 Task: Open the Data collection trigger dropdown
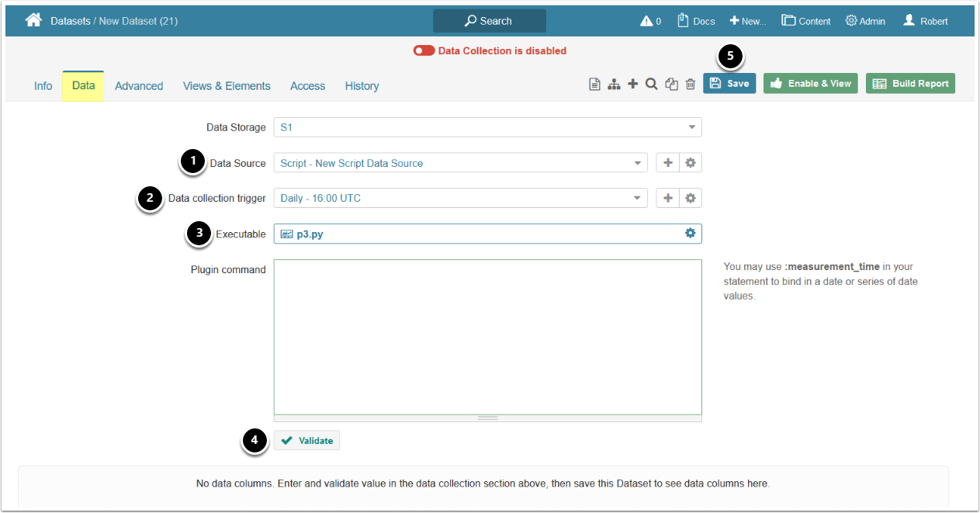click(460, 198)
